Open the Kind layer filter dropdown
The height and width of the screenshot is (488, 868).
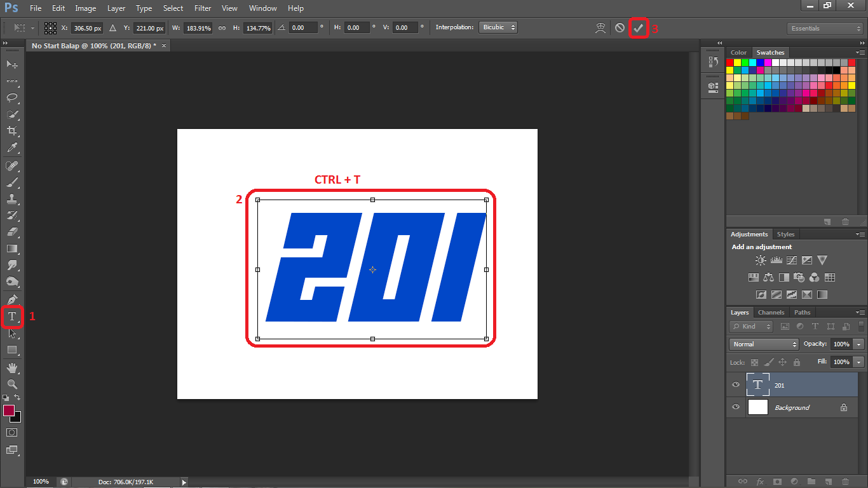click(751, 327)
